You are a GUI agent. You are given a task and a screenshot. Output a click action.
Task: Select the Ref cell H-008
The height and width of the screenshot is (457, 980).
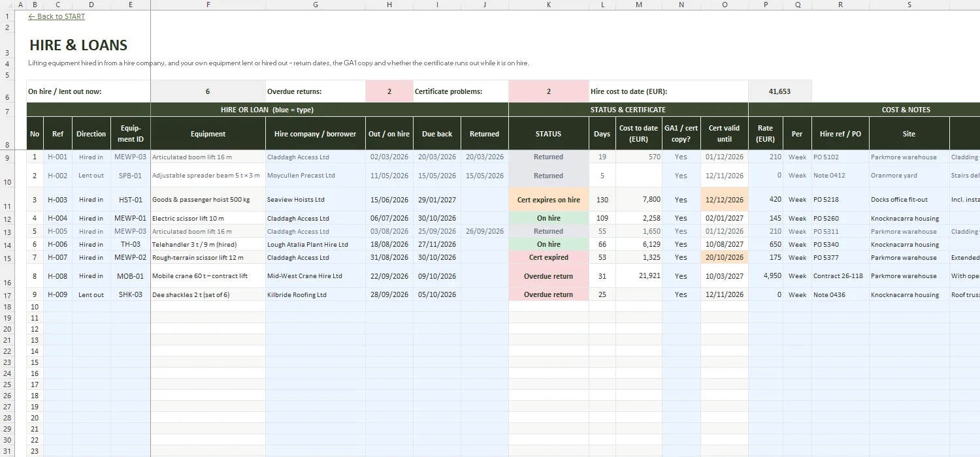57,276
